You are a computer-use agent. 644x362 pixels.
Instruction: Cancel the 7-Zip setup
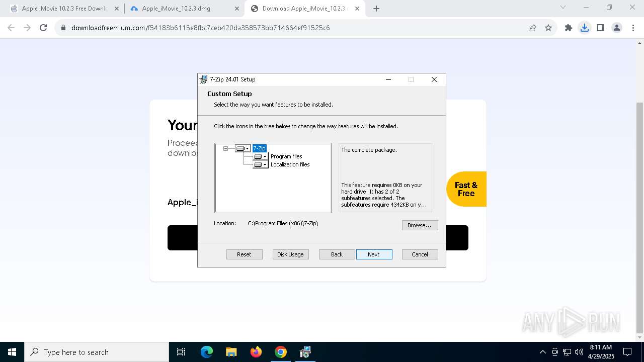click(x=420, y=254)
